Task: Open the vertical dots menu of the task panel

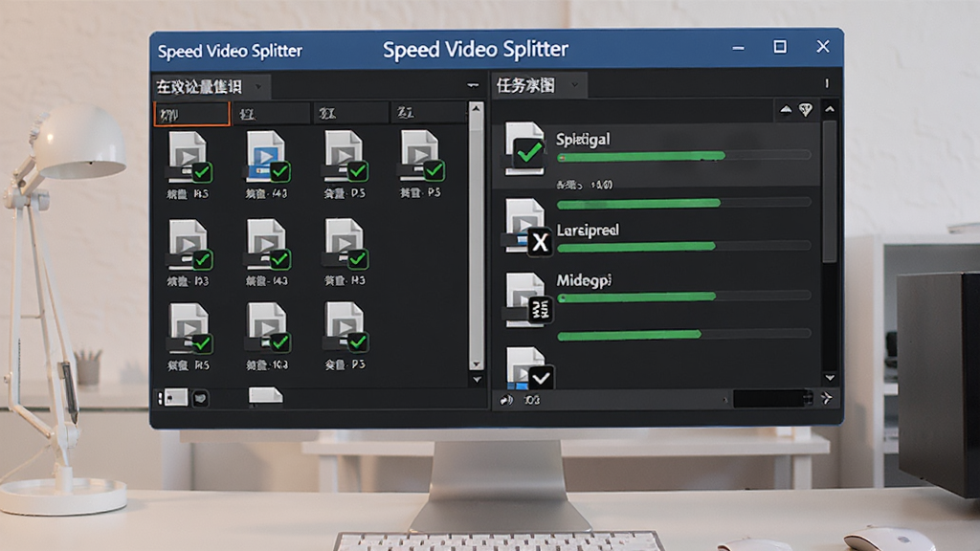Action: 827,84
